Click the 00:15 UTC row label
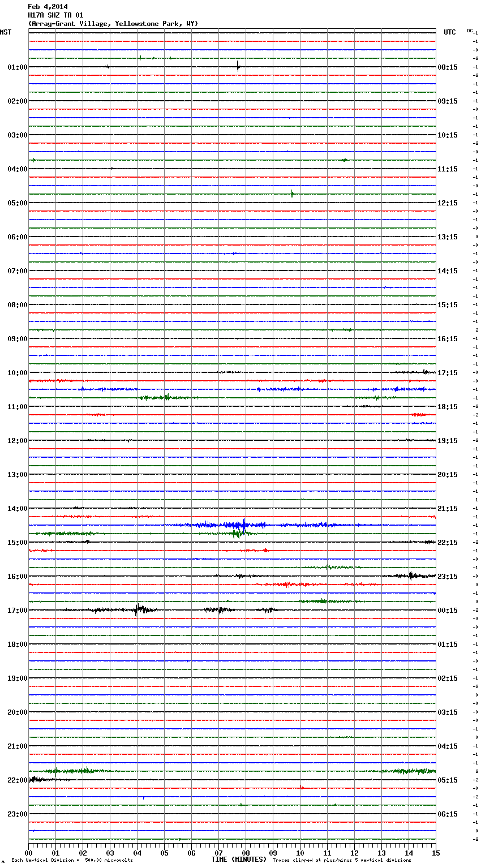The height and width of the screenshot is (868, 481). pyautogui.click(x=448, y=611)
